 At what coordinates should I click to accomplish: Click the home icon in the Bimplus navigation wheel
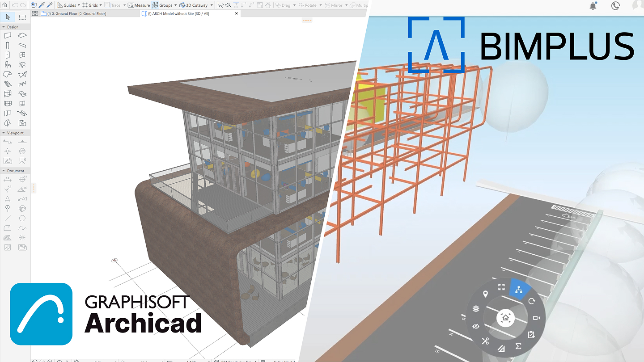click(506, 318)
